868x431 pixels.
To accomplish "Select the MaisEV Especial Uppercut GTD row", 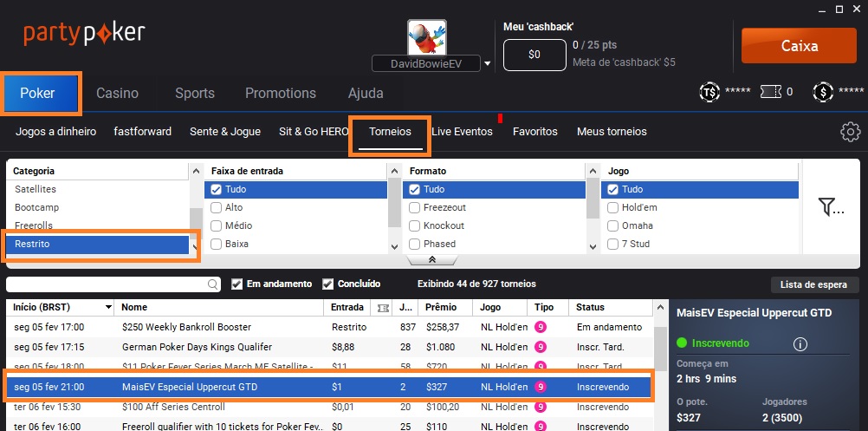I will [x=329, y=387].
